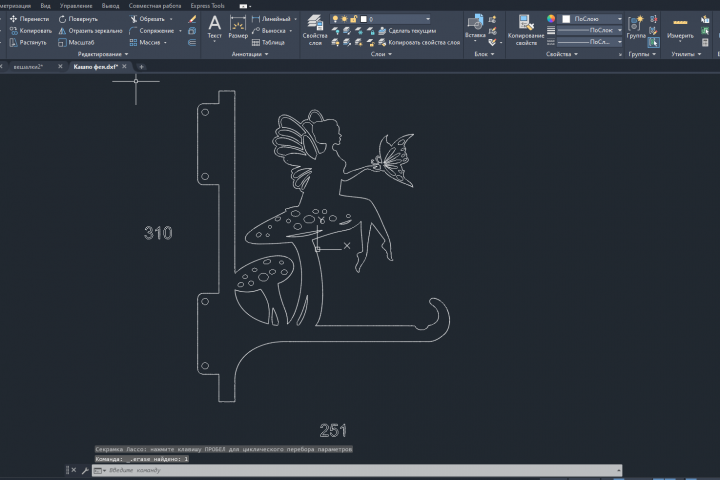The image size is (720, 480).
Task: Select the Rotate (Повернуть) tool
Action: click(x=78, y=19)
